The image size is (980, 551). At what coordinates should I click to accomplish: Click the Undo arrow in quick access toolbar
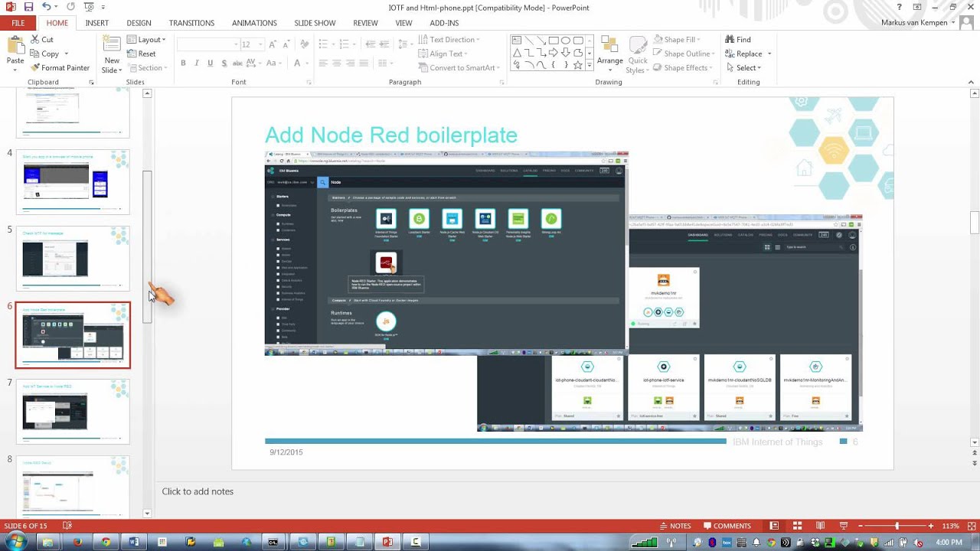coord(47,7)
